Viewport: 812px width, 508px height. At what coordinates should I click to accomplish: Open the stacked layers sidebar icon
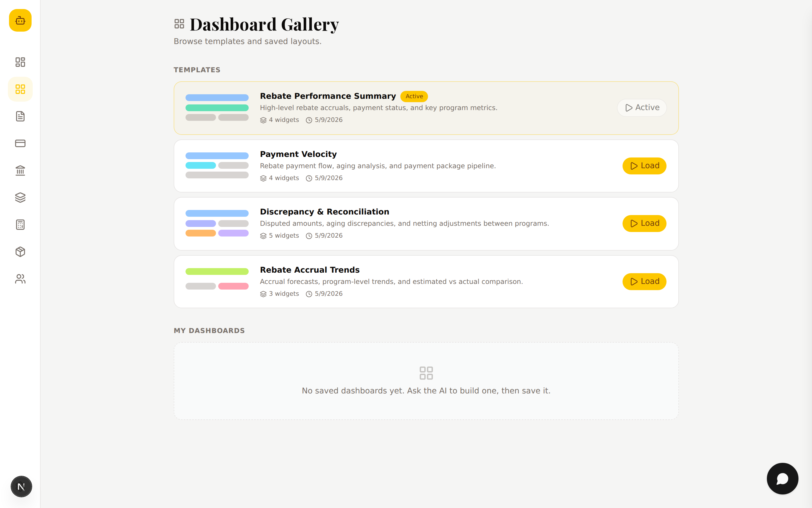click(x=20, y=198)
